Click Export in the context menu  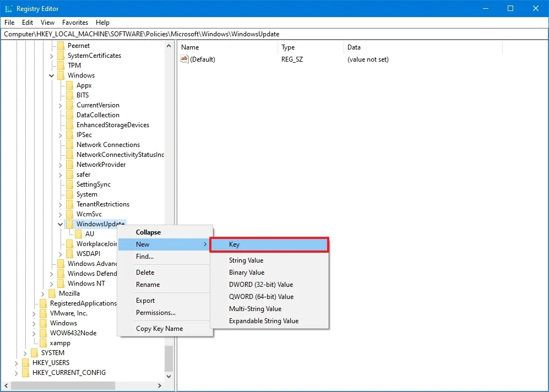click(165, 301)
